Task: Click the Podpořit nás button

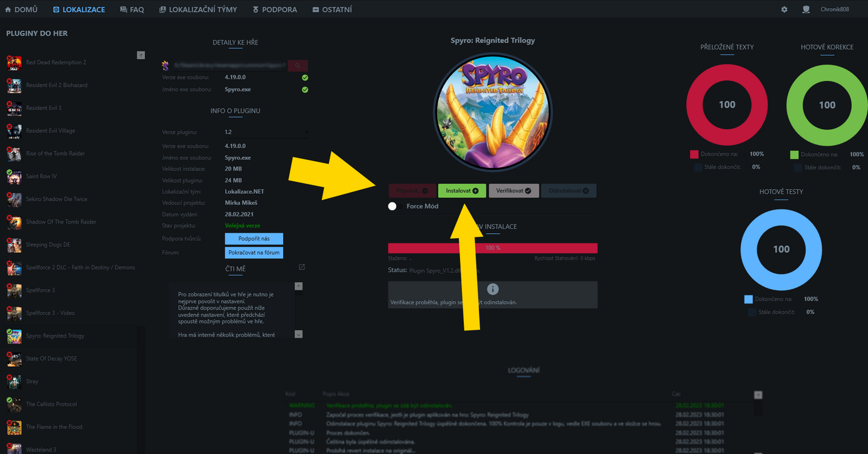Action: [x=254, y=239]
